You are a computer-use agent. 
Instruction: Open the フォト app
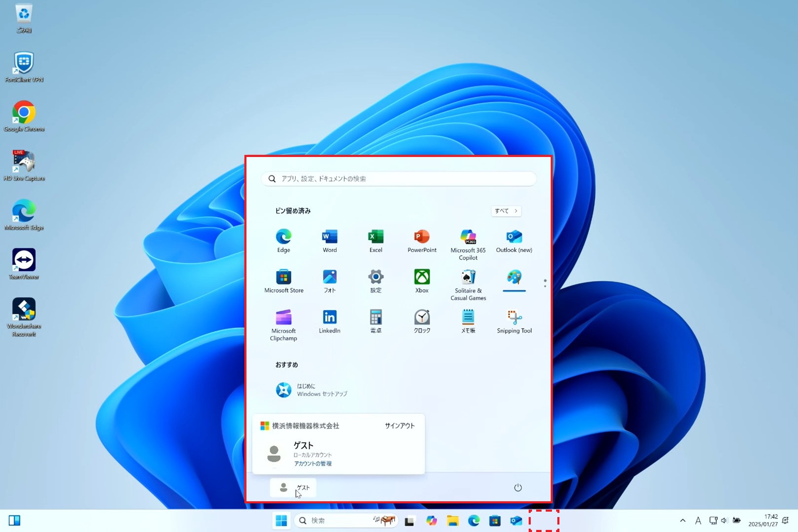click(x=330, y=281)
